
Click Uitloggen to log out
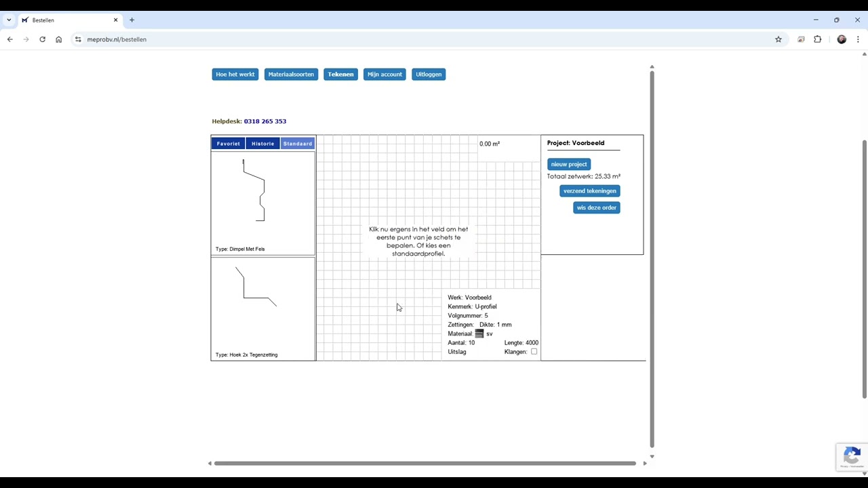[429, 74]
